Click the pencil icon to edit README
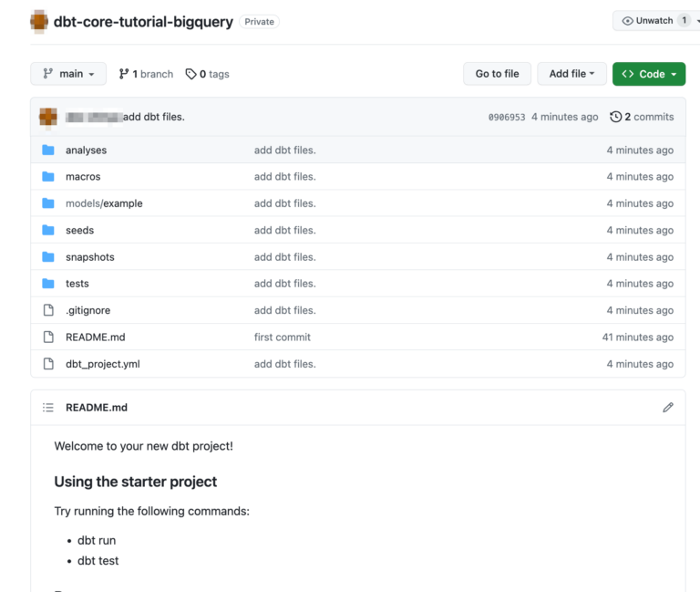Screen dimensions: 700x592 click(x=668, y=408)
